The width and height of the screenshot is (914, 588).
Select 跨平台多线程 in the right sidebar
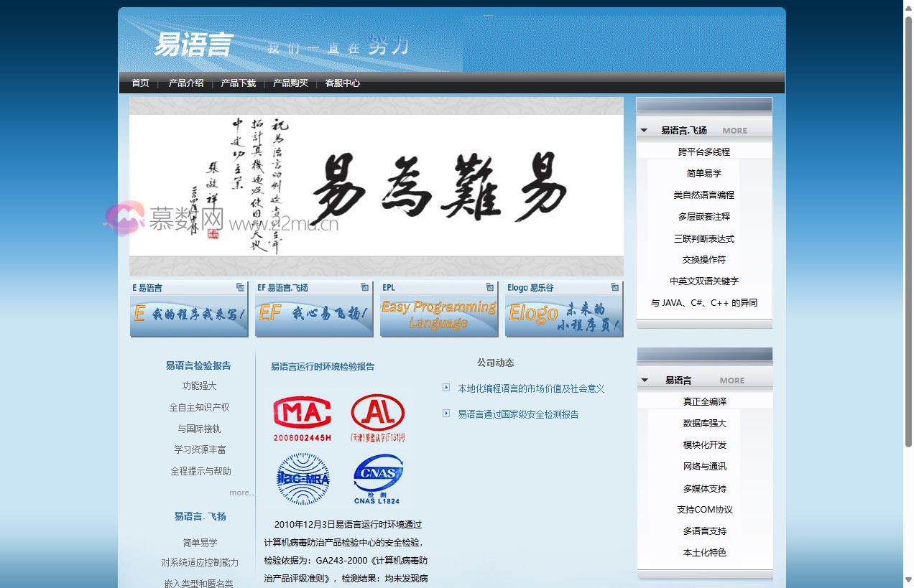703,151
